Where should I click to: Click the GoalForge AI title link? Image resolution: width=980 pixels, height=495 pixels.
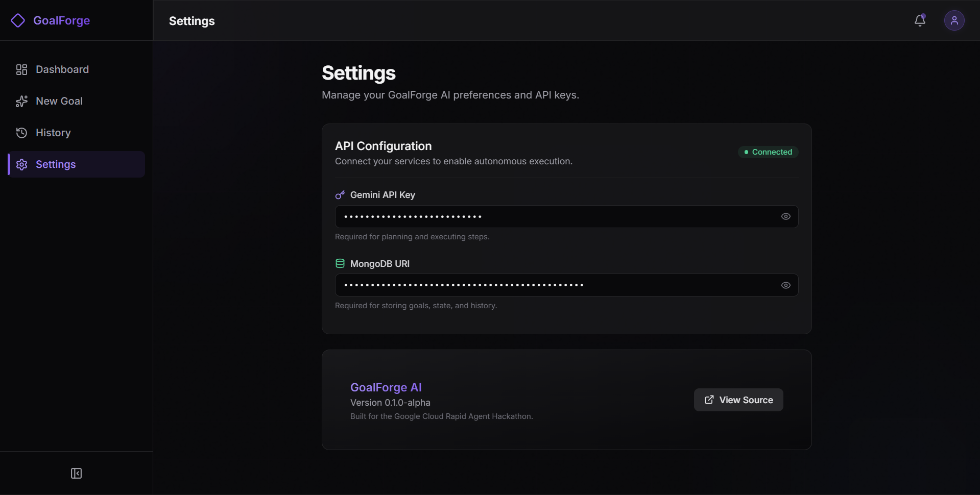[386, 387]
